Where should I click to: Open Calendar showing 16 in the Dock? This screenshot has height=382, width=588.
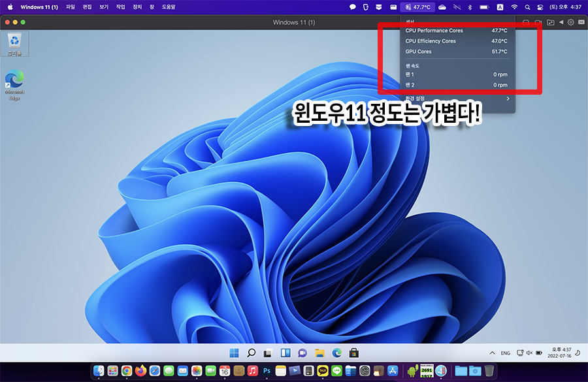225,371
